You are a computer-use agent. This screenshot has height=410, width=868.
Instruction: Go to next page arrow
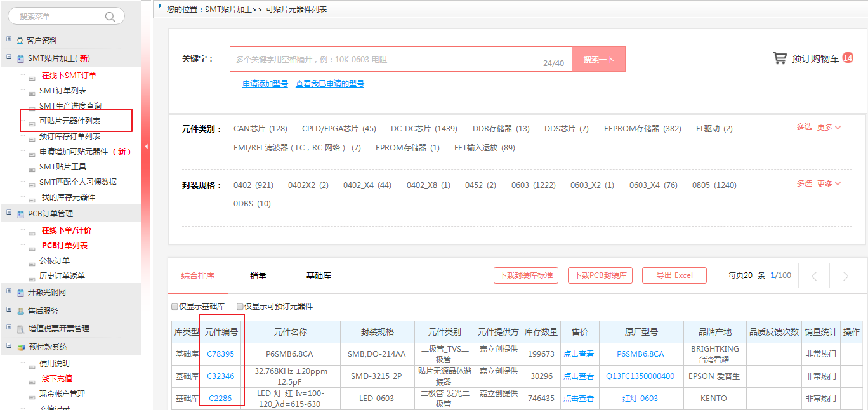pyautogui.click(x=845, y=276)
